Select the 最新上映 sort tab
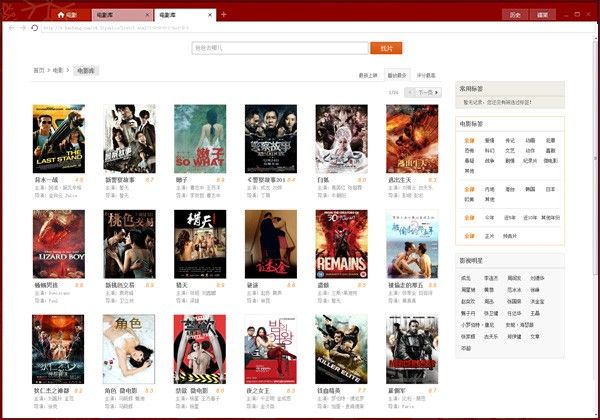 click(x=368, y=75)
